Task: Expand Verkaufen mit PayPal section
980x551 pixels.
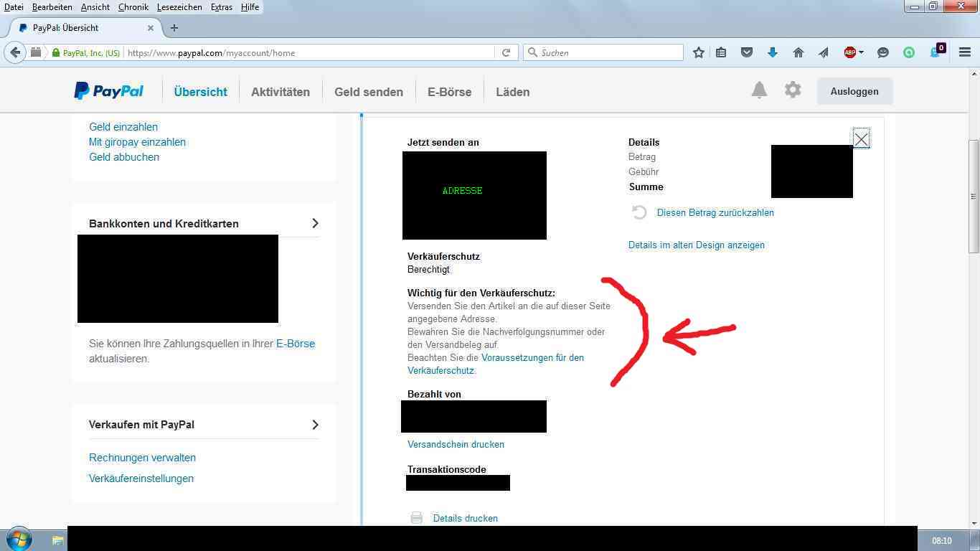Action: point(315,424)
